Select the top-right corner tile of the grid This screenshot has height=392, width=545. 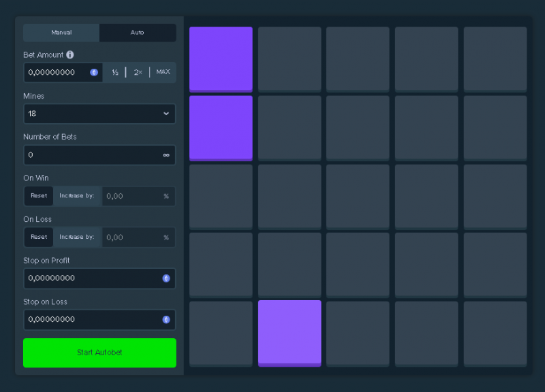[x=495, y=59]
